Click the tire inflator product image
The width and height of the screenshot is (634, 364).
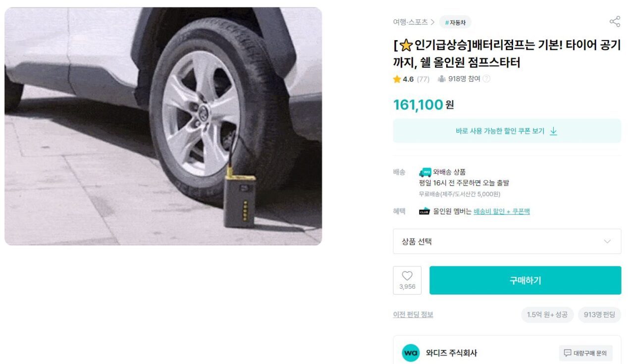pyautogui.click(x=163, y=126)
